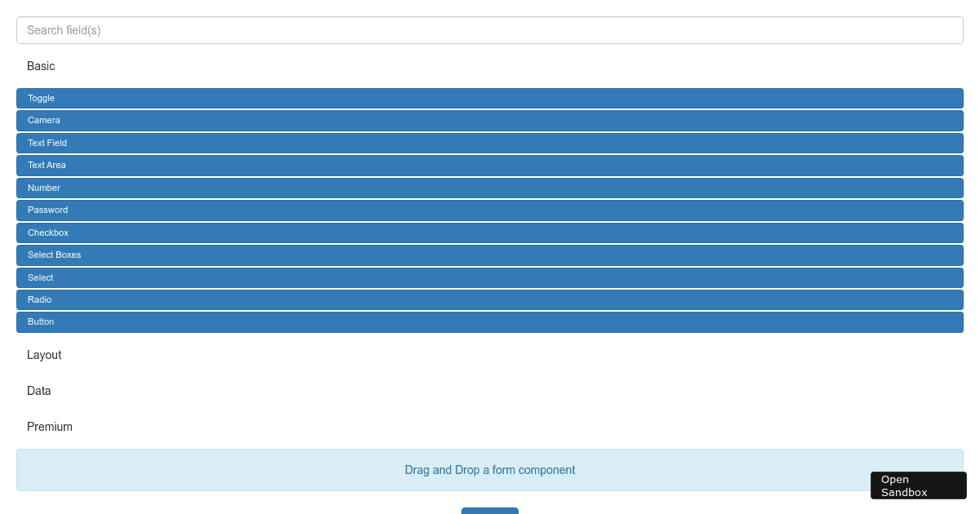The width and height of the screenshot is (980, 514).
Task: Select the Button component
Action: 490,322
